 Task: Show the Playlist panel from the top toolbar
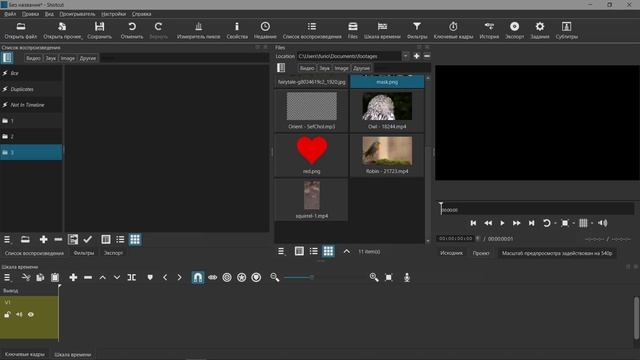point(312,27)
